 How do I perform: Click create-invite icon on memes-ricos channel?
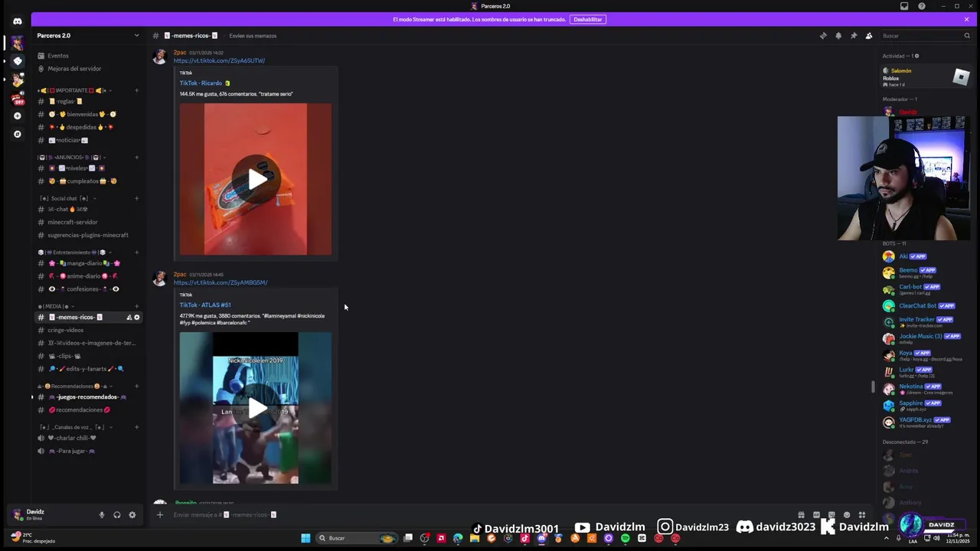pos(129,318)
